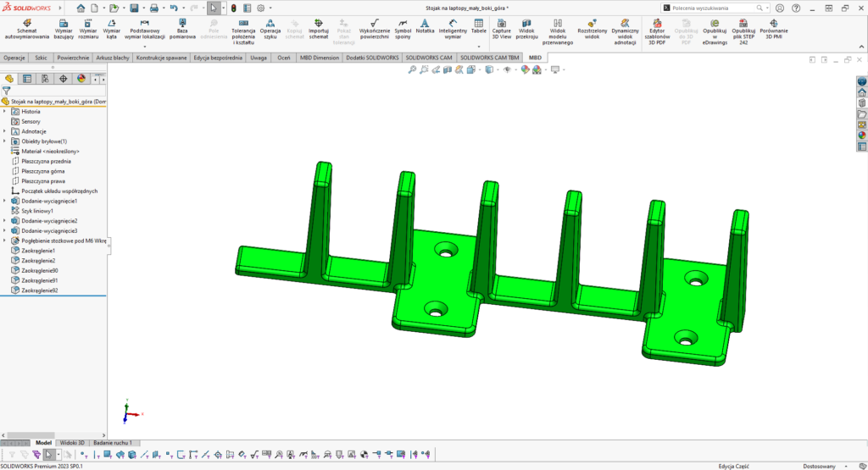Toggle the rebuild traffic light icon
868x470 pixels.
click(x=234, y=8)
